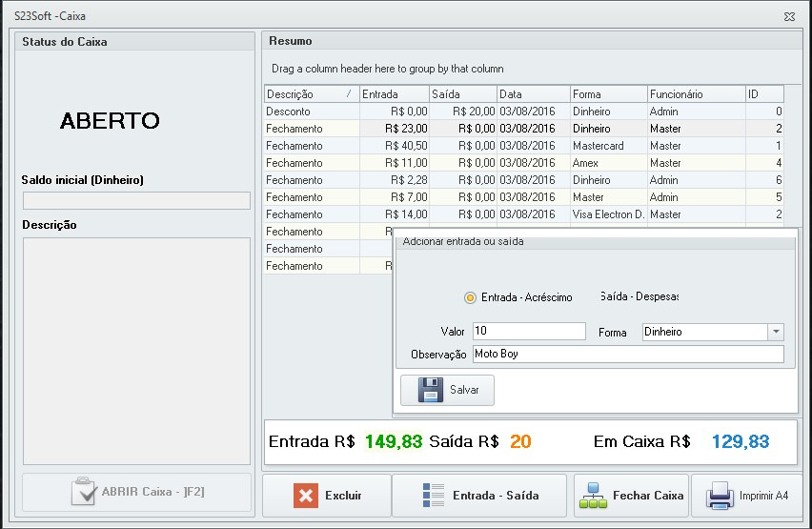Click into the Valor input field
812x529 pixels.
[528, 331]
